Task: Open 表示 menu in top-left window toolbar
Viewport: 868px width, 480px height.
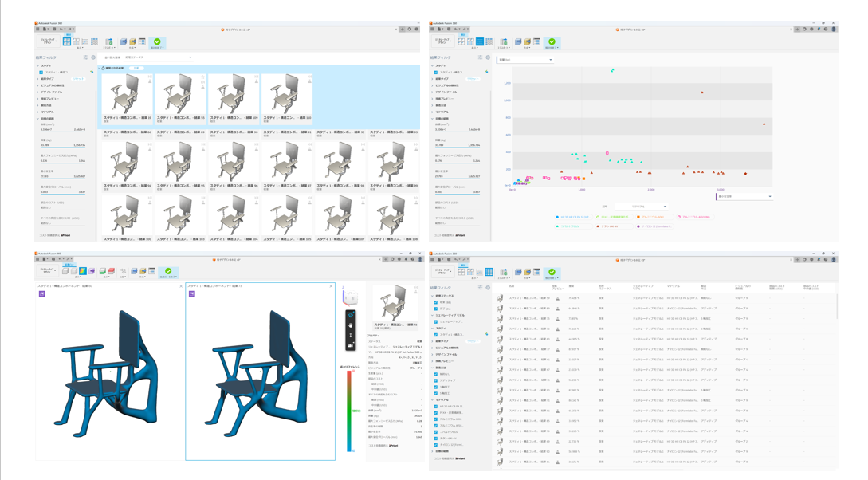Action: click(x=81, y=47)
